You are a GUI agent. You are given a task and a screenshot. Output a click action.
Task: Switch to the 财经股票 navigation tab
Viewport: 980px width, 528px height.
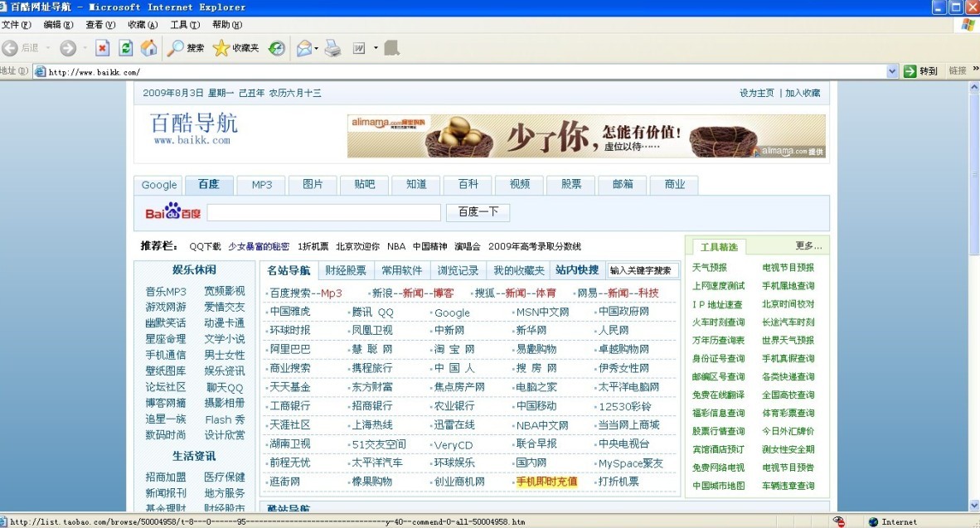[346, 270]
